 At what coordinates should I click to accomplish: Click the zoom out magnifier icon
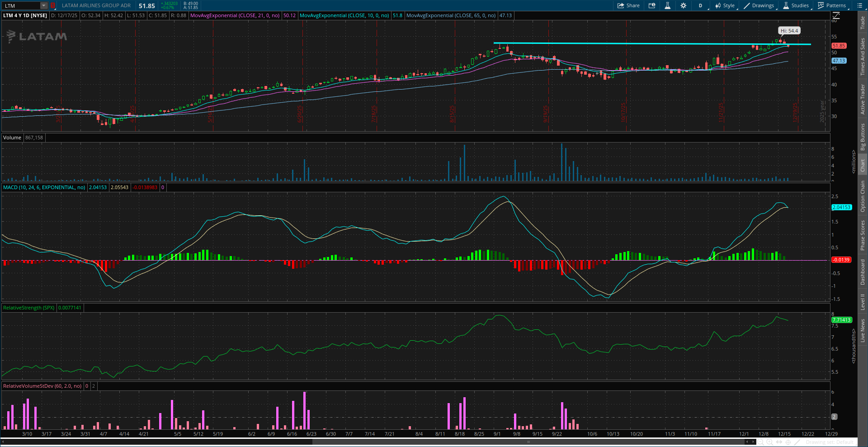pos(760,442)
